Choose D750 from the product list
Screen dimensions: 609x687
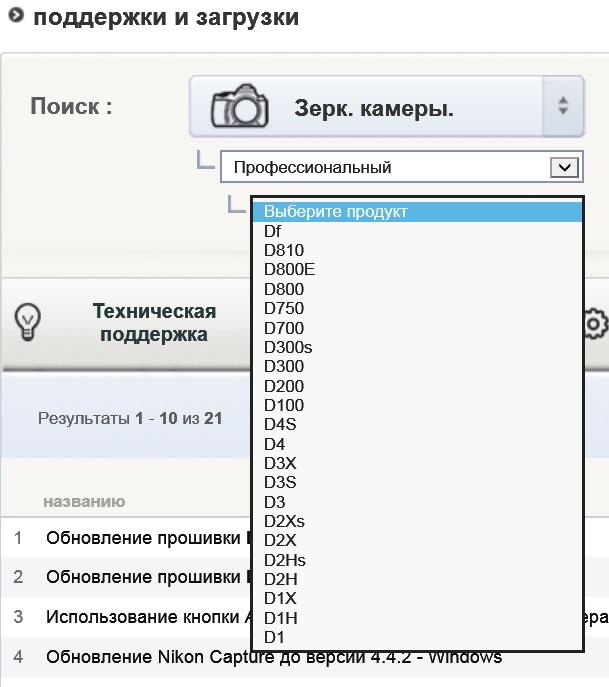(x=418, y=308)
